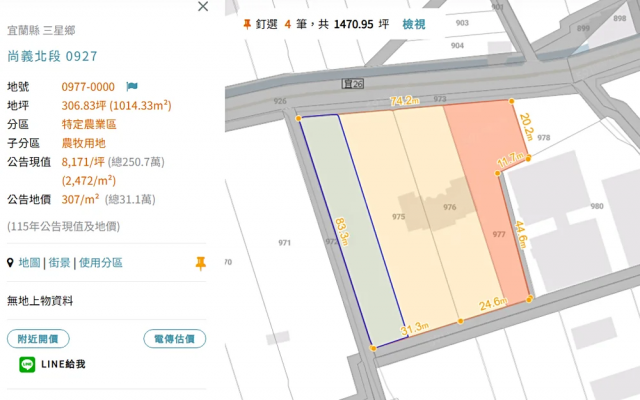640x400 pixels.
Task: Select parcel 971 on the map
Action: pos(284,243)
